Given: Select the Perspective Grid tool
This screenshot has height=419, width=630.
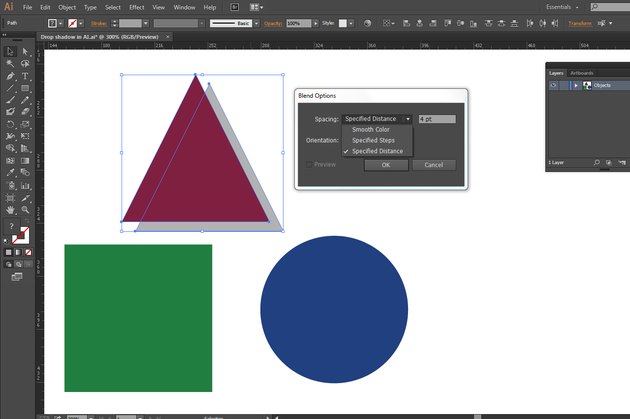Looking at the screenshot, I should coord(25,148).
